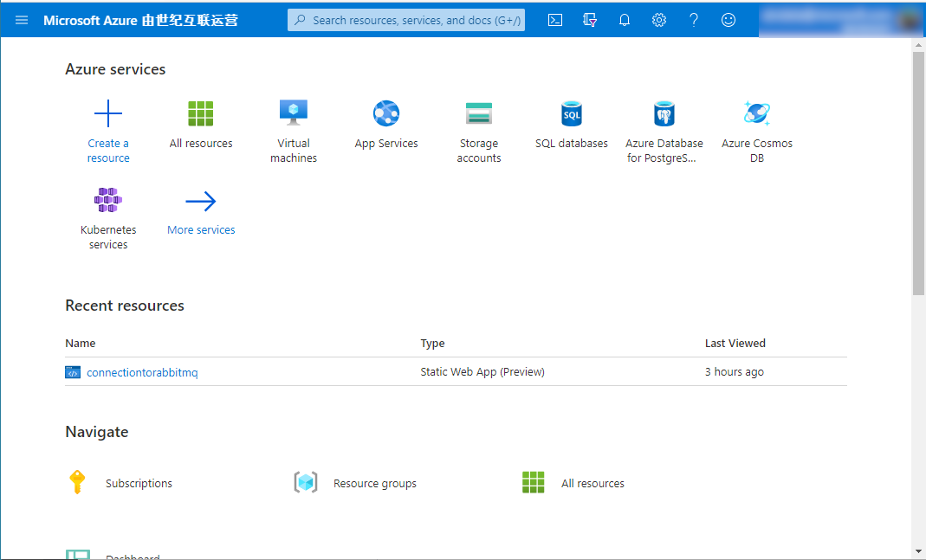Focus the search resources input field
Viewport: 926px width, 560px height.
[406, 20]
